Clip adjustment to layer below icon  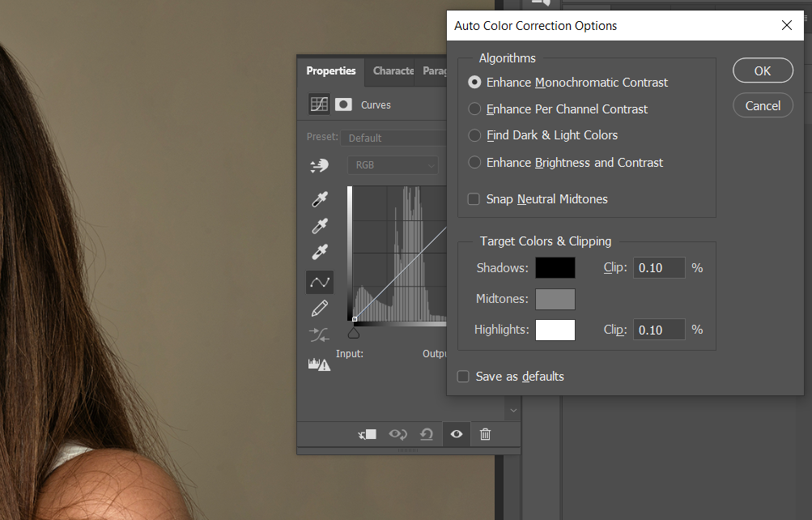(368, 434)
